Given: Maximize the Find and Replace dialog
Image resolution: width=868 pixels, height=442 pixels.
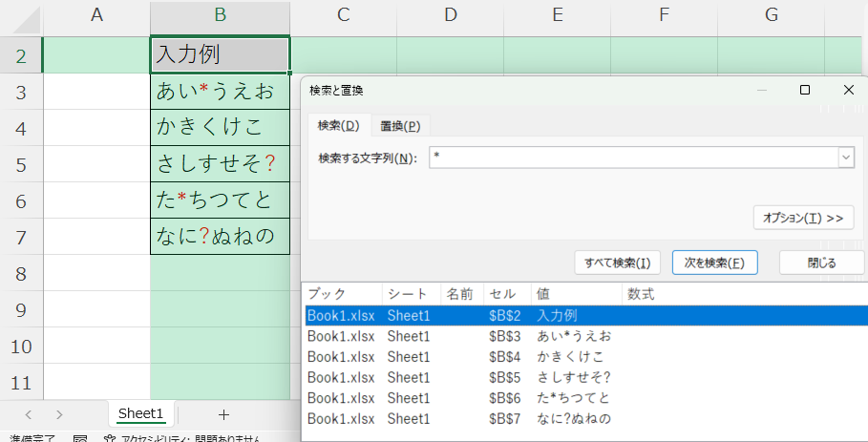Looking at the screenshot, I should 804,90.
